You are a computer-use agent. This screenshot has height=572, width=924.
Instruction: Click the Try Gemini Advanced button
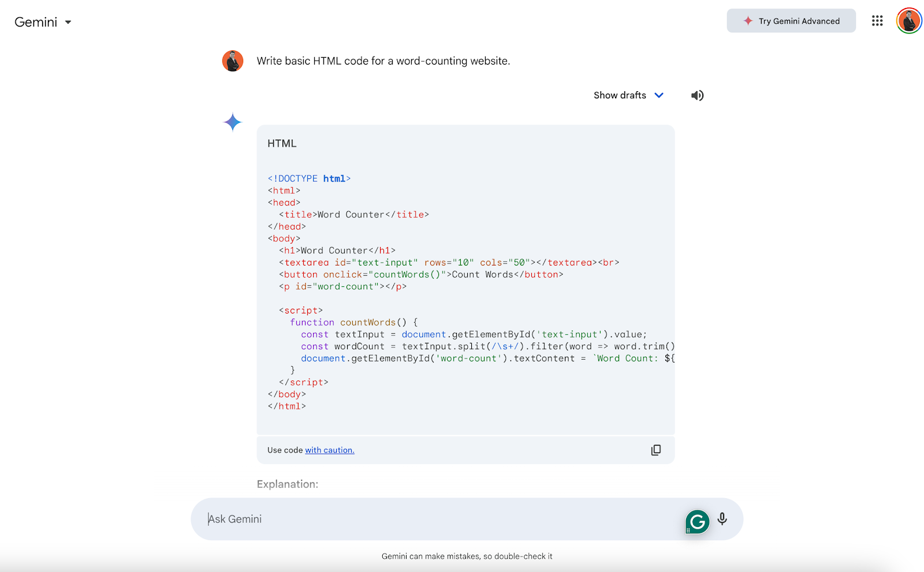coord(791,21)
